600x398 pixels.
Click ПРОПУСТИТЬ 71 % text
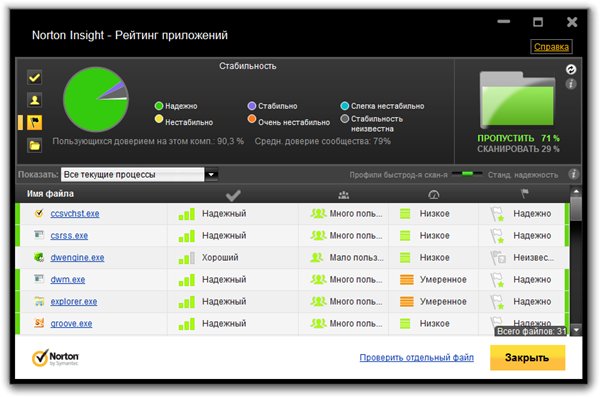point(518,138)
